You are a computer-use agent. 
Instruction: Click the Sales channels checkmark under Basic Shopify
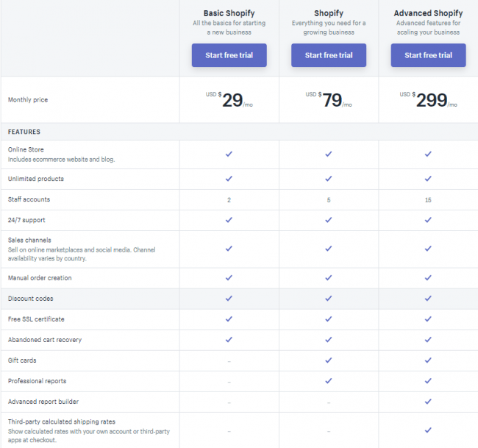[x=229, y=249]
